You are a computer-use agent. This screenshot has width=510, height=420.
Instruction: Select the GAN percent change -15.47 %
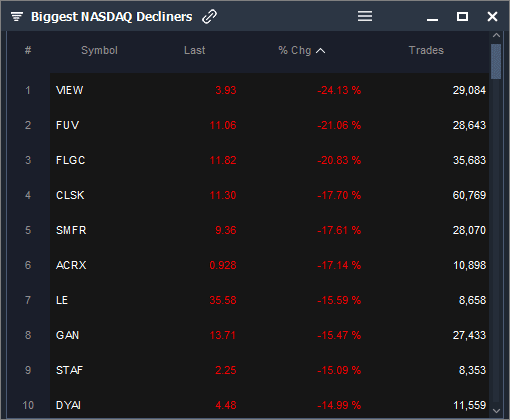click(x=339, y=335)
